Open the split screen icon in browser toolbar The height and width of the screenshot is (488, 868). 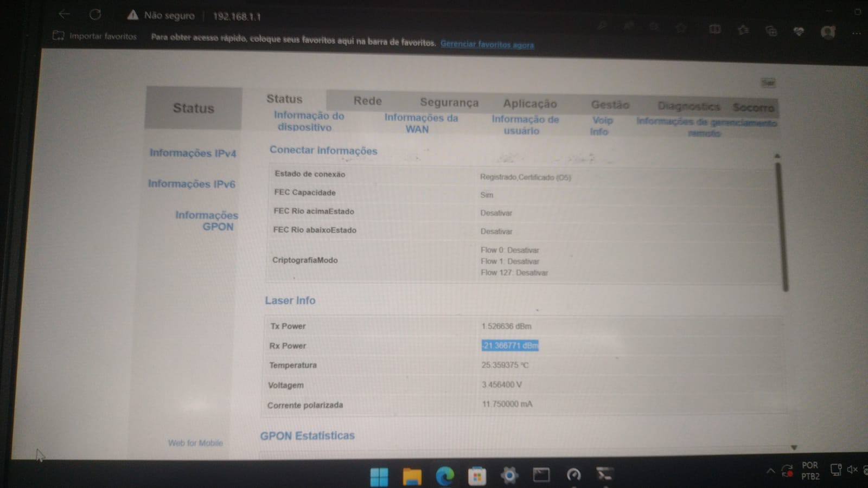click(x=715, y=29)
